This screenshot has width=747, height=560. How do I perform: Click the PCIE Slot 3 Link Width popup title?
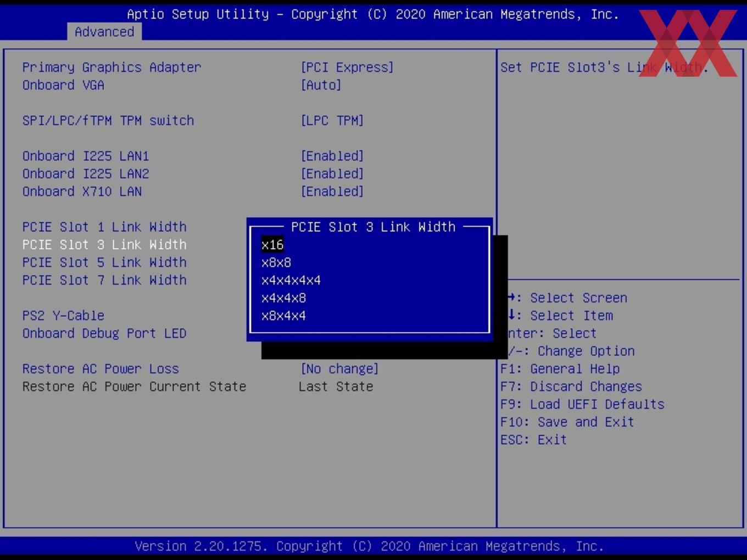[373, 227]
